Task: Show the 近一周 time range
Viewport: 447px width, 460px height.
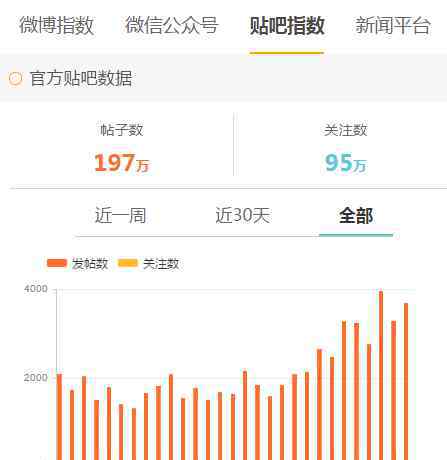Action: tap(120, 215)
